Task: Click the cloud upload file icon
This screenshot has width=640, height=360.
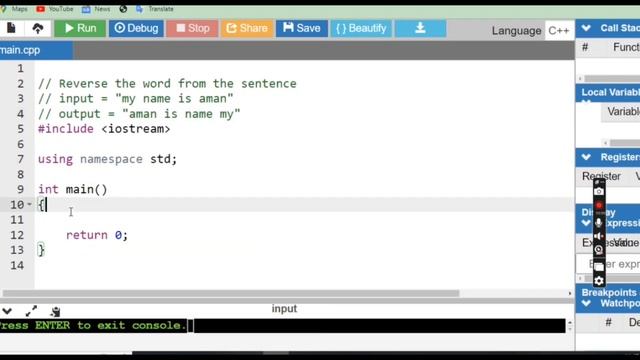Action: tap(38, 28)
